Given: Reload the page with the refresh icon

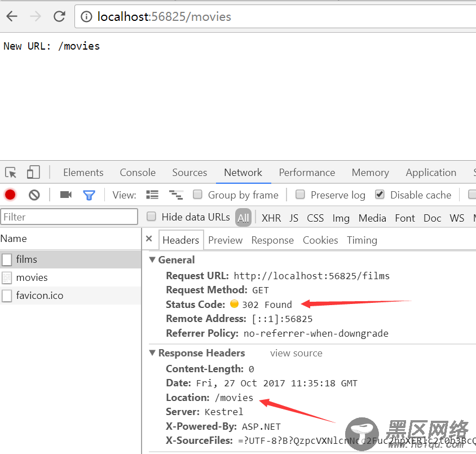Looking at the screenshot, I should point(59,16).
